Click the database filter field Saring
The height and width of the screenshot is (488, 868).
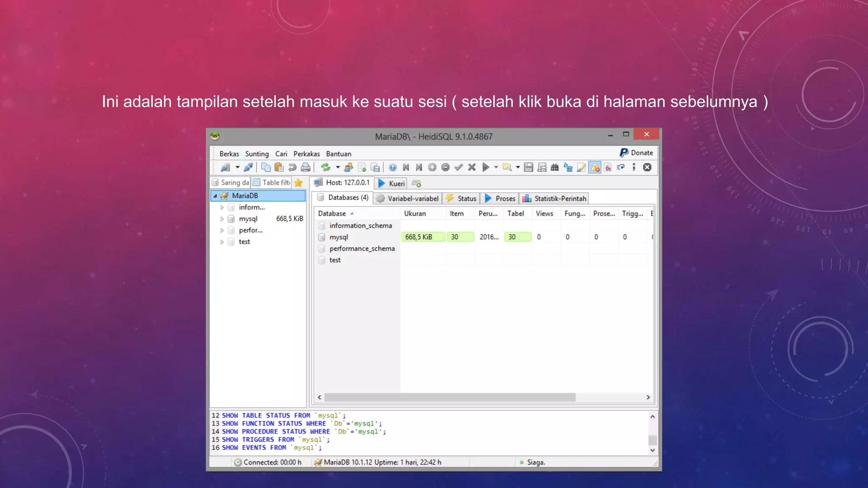(x=231, y=183)
